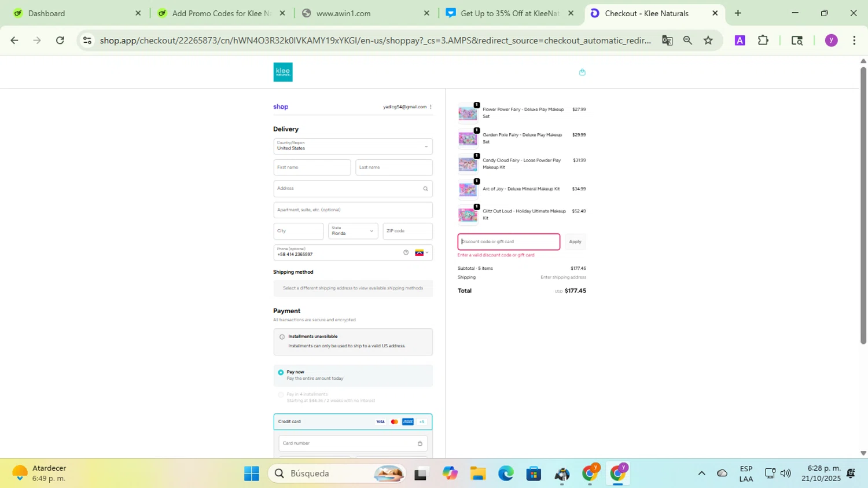
Task: Click the taskbar Búsqueda search box
Action: (337, 474)
